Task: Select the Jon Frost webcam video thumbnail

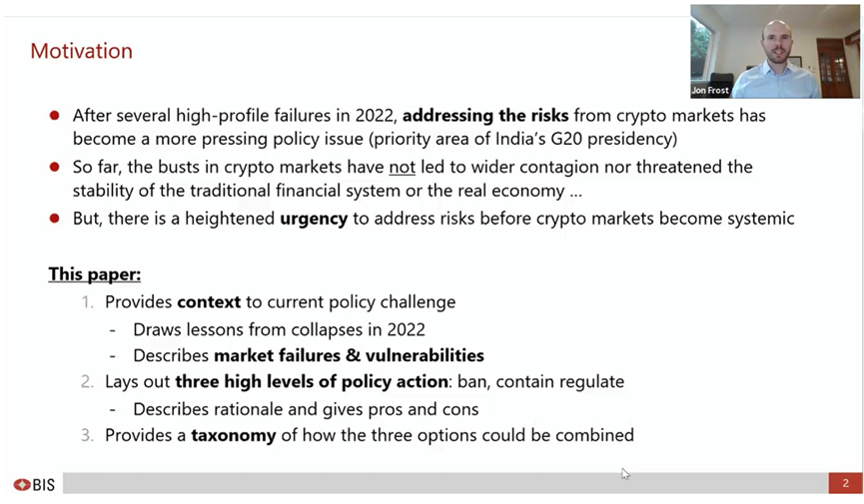Action: (x=774, y=50)
